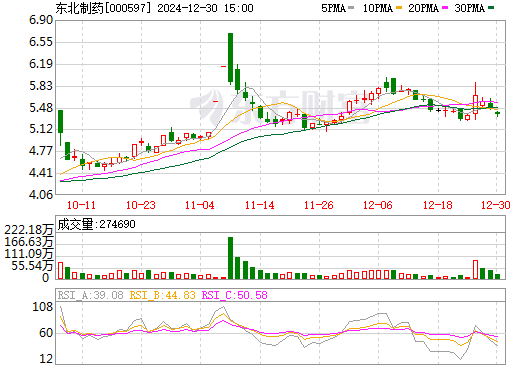Select the 4.77 price axis value
This screenshot has width=520, height=365.
[41, 151]
